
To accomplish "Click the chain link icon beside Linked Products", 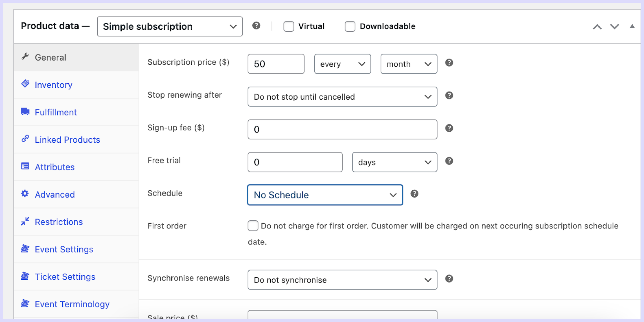I will coord(25,138).
